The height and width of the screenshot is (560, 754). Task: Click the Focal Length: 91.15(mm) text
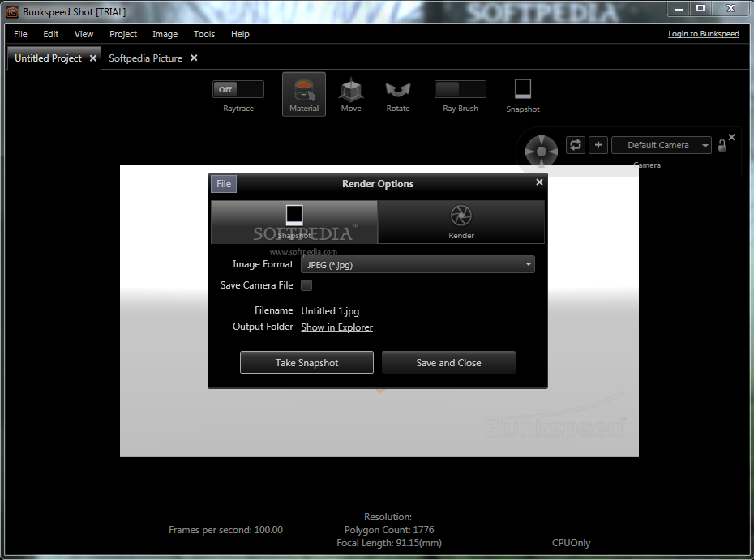[x=389, y=543]
